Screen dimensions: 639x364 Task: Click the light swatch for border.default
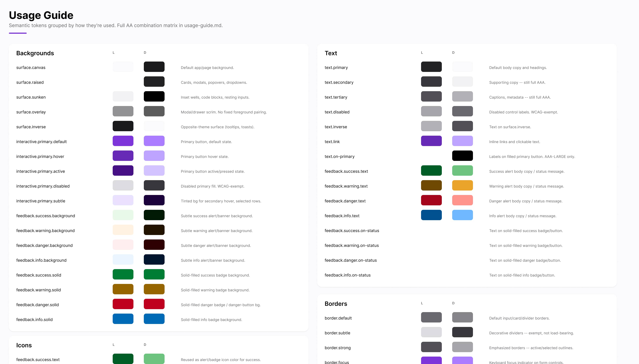[431, 317]
